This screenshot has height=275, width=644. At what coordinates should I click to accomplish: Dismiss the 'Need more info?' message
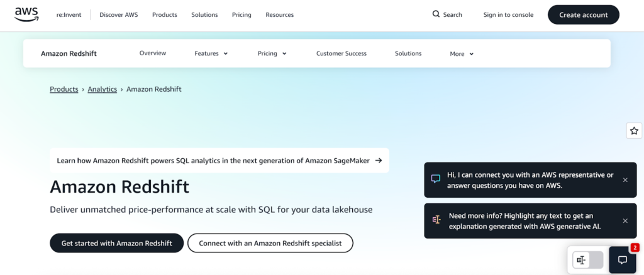[x=625, y=221]
